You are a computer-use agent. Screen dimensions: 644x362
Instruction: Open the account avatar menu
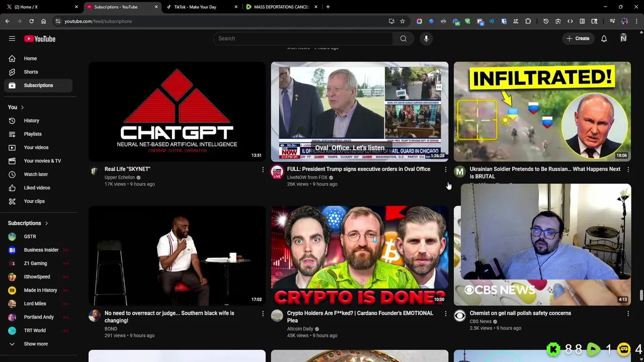(623, 39)
